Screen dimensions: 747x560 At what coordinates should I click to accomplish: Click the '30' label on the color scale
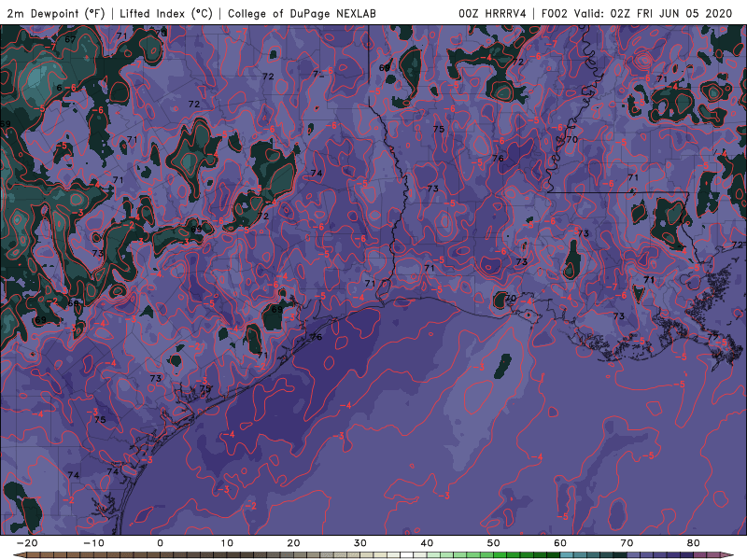[x=360, y=543]
